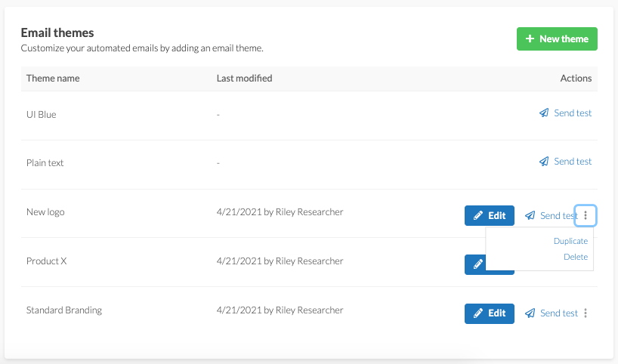618x364 pixels.
Task: Send test for Plain text theme
Action: pos(565,162)
